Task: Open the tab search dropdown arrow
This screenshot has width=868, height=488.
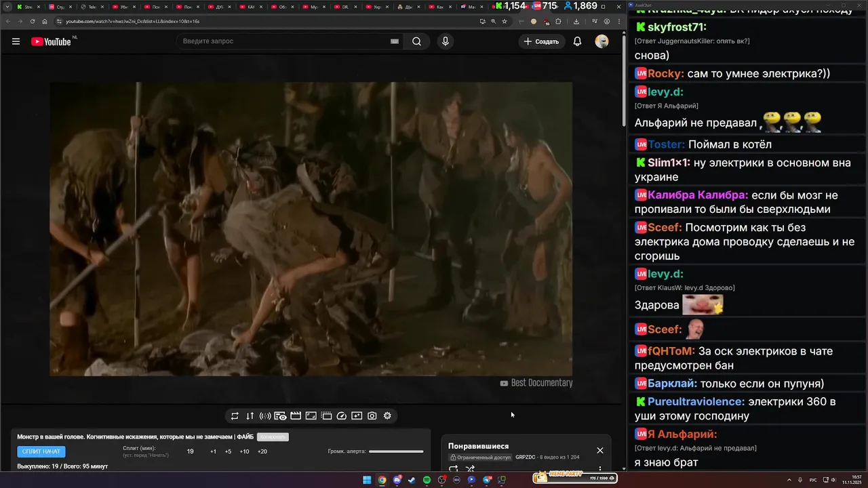Action: [7, 7]
